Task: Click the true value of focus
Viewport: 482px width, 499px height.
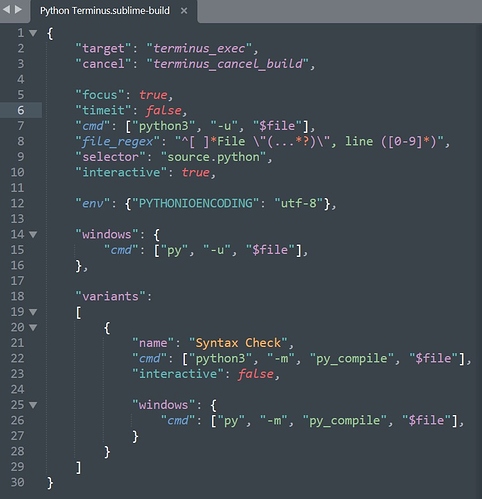Action: tap(153, 95)
